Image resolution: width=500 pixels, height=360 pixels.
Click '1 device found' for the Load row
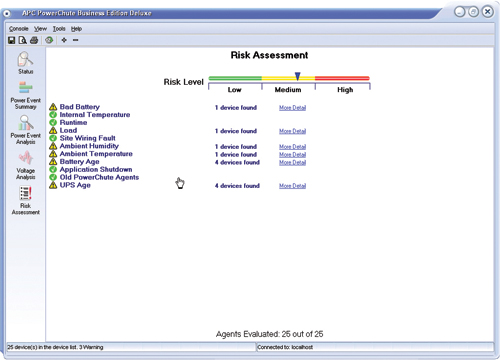point(236,131)
